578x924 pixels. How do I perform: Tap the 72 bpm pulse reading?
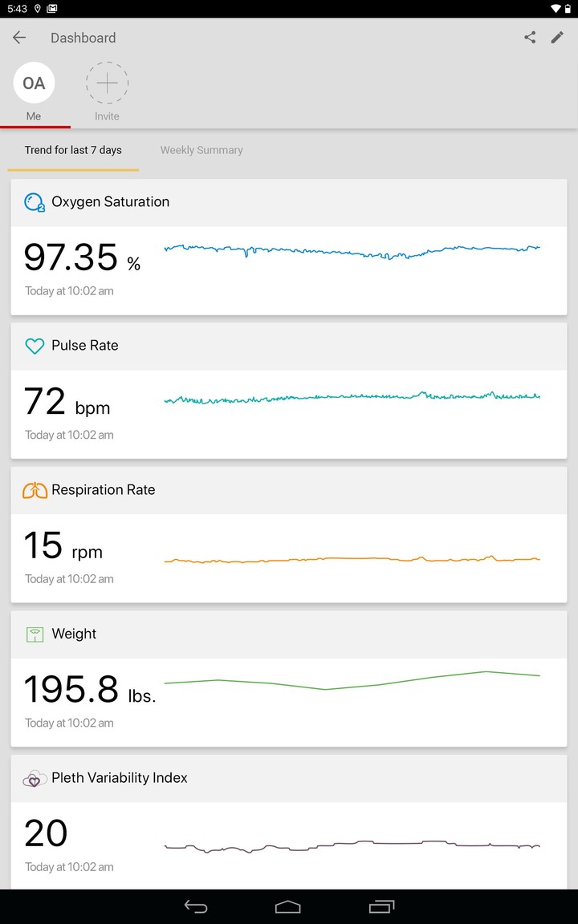click(67, 403)
